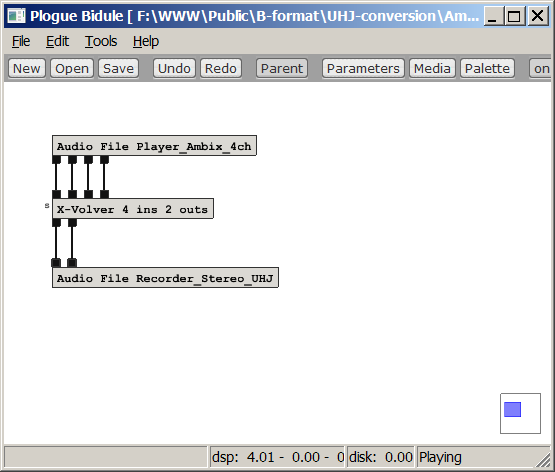Click second input port of Audio File Recorder
Image resolution: width=555 pixels, height=472 pixels.
pyautogui.click(x=72, y=263)
